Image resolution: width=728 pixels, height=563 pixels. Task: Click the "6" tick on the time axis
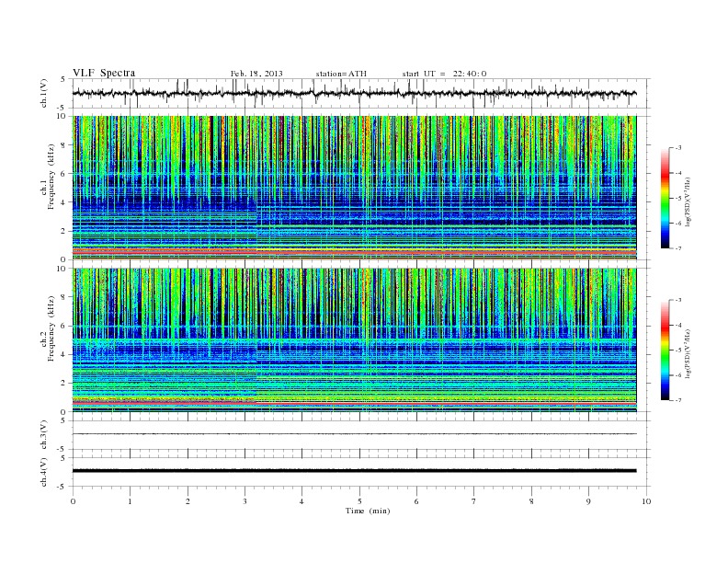(416, 501)
